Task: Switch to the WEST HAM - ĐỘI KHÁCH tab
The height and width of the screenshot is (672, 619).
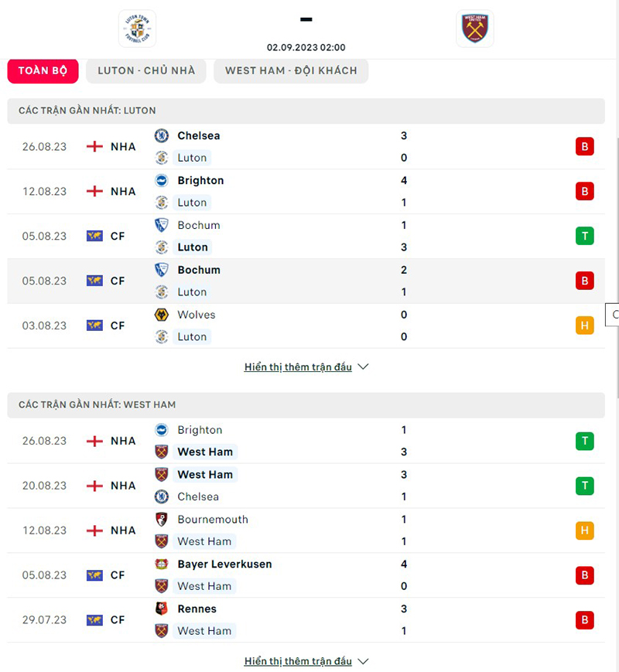Action: click(x=291, y=70)
